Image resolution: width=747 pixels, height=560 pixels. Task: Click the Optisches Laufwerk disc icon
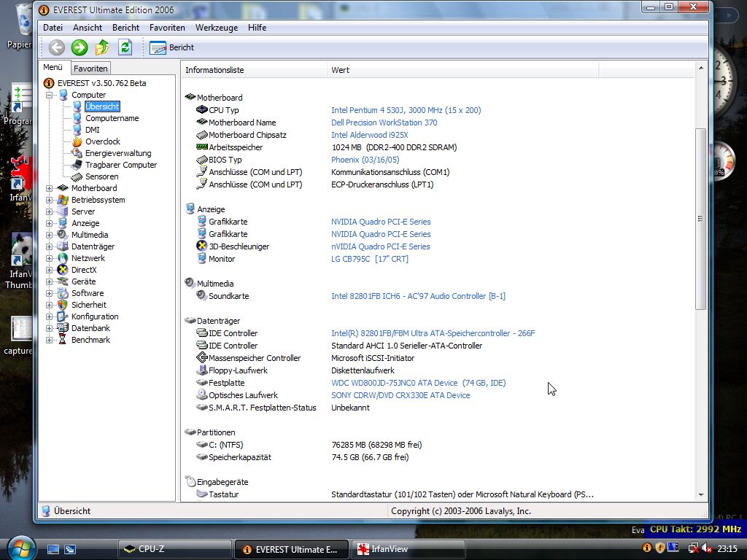tap(201, 394)
